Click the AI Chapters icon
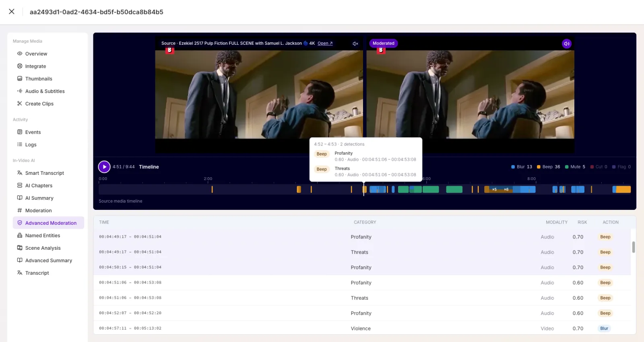Screen dimensions: 644x342 click(x=19, y=185)
